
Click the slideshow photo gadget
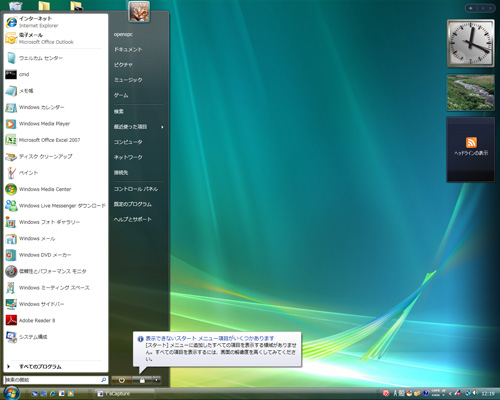[470, 93]
